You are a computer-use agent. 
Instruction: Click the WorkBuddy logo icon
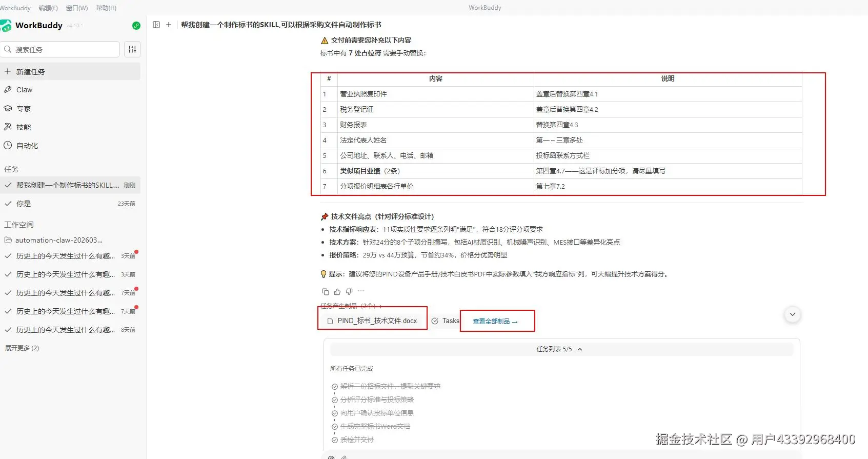coord(6,26)
